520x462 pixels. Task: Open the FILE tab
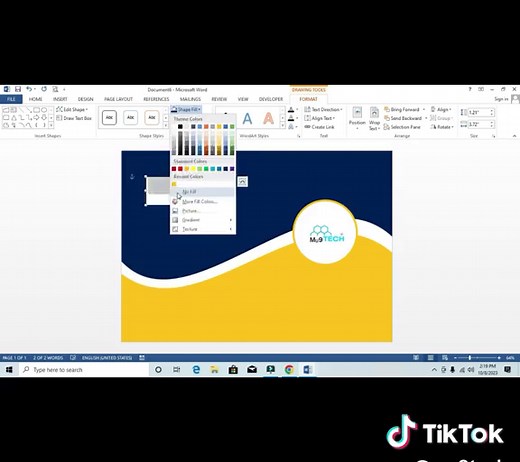[x=11, y=99]
